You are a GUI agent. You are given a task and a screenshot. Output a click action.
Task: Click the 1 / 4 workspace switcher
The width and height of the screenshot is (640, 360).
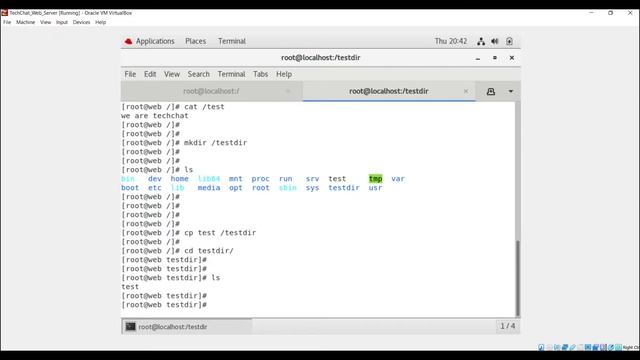coord(508,326)
